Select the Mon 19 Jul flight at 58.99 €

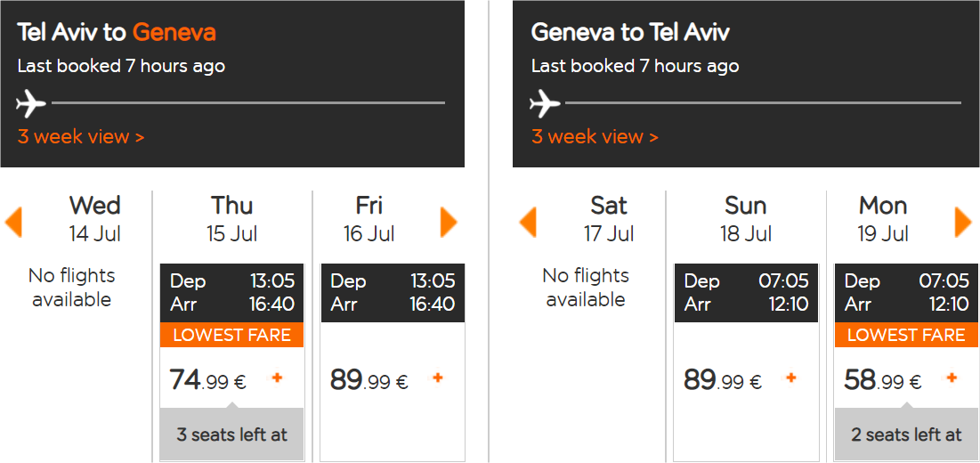[906, 362]
